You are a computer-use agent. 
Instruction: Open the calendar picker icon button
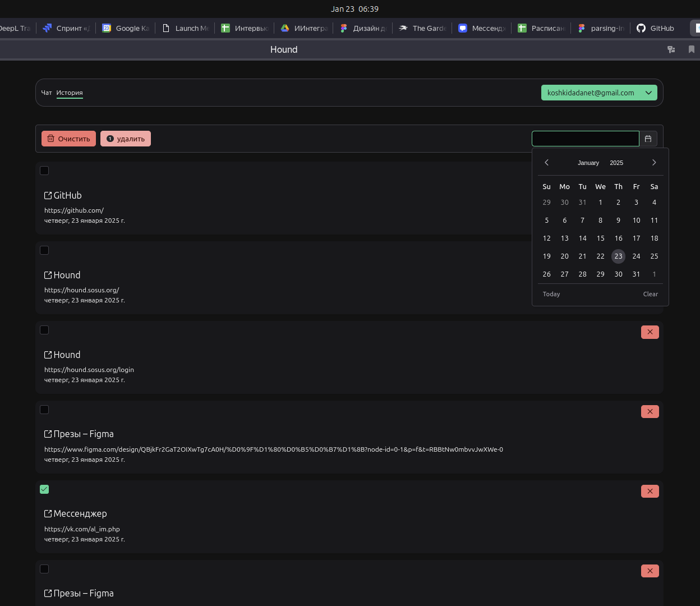648,139
